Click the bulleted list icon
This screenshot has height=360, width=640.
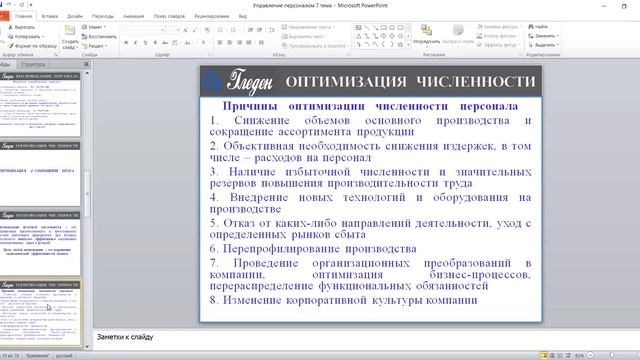tap(221, 30)
